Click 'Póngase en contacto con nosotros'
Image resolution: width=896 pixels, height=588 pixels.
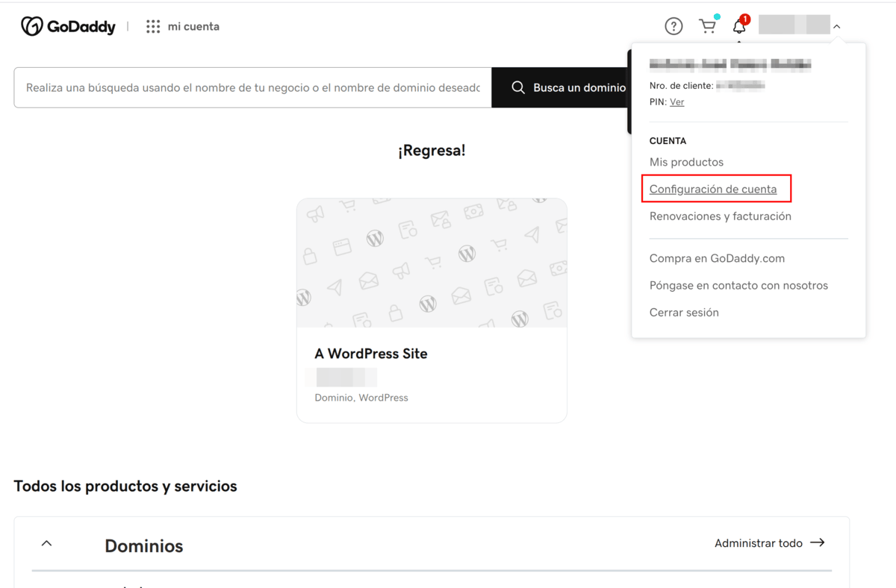click(738, 285)
